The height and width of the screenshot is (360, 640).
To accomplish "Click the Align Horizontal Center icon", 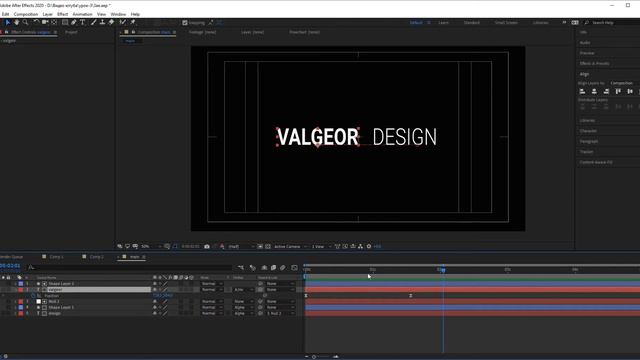I will coord(594,91).
